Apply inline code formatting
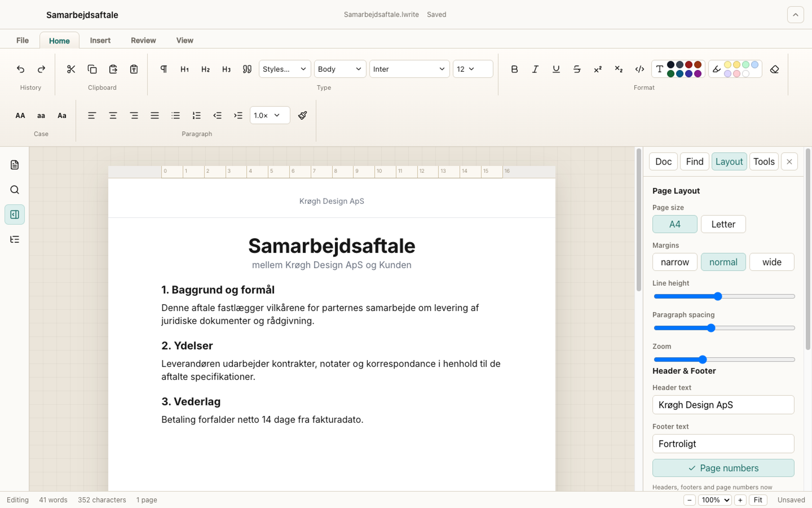812x508 pixels. (639, 69)
